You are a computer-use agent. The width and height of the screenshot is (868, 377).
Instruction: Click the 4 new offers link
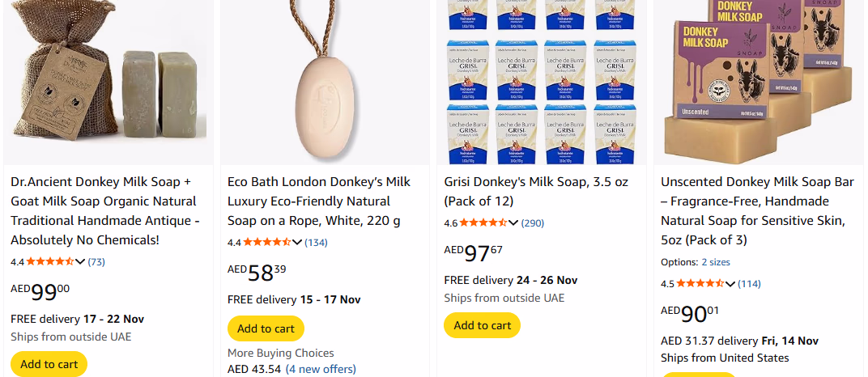point(321,369)
